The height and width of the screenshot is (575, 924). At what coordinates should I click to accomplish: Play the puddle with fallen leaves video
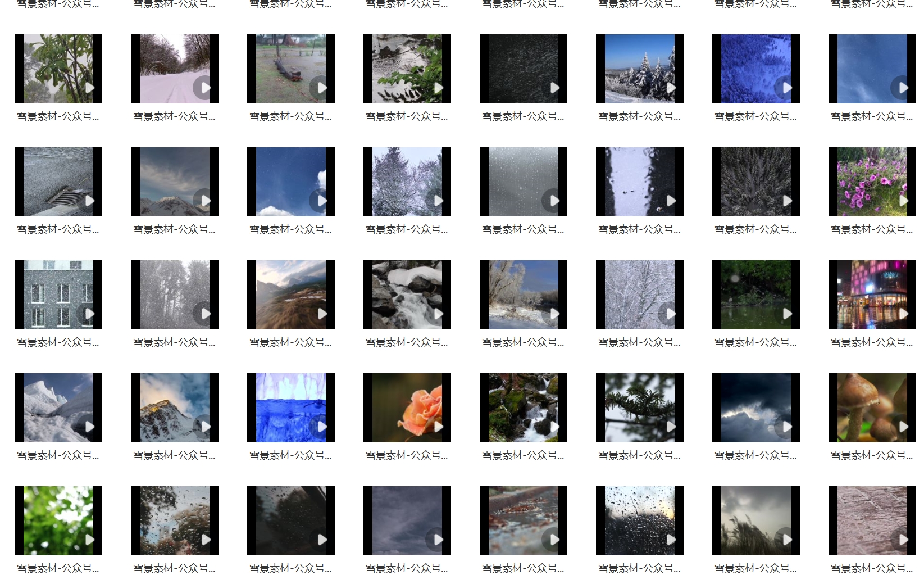[554, 540]
